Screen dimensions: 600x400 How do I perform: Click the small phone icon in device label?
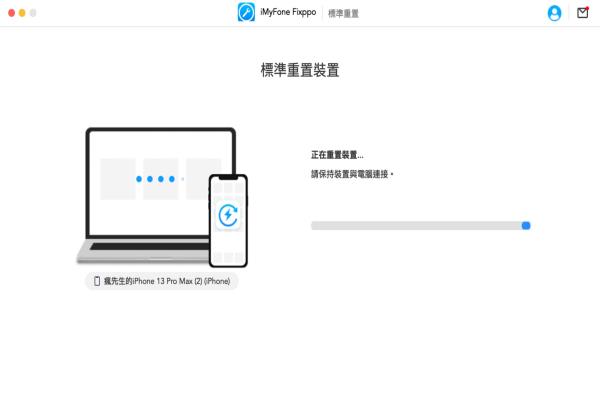coord(97,281)
